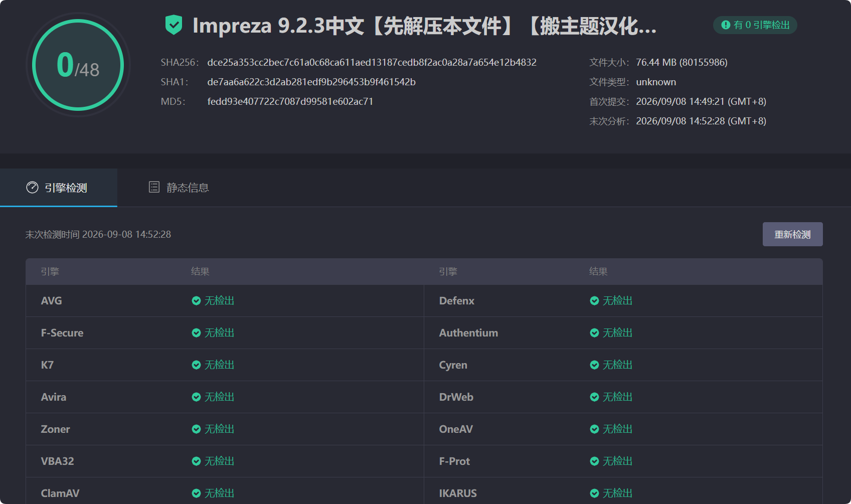Viewport: 851px width, 504px height.
Task: Click the last detection time 2026-09-08 14:52:28
Action: tap(126, 234)
